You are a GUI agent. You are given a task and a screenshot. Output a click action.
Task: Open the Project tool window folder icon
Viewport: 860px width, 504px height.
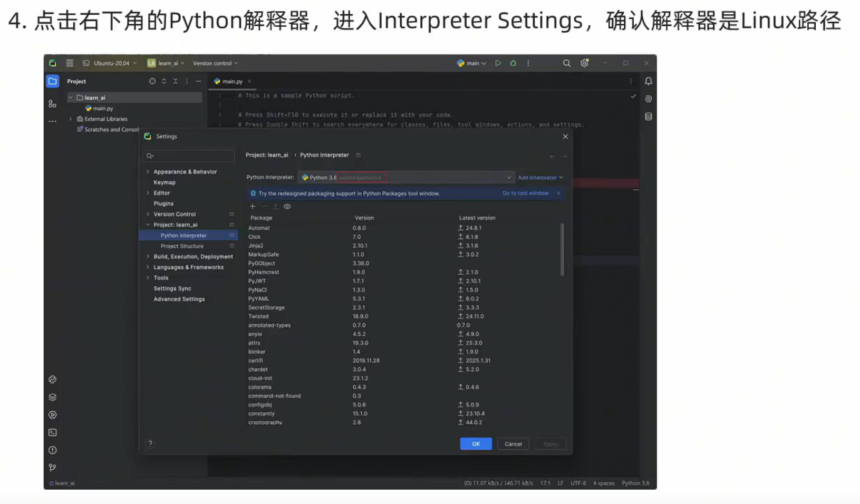click(52, 81)
